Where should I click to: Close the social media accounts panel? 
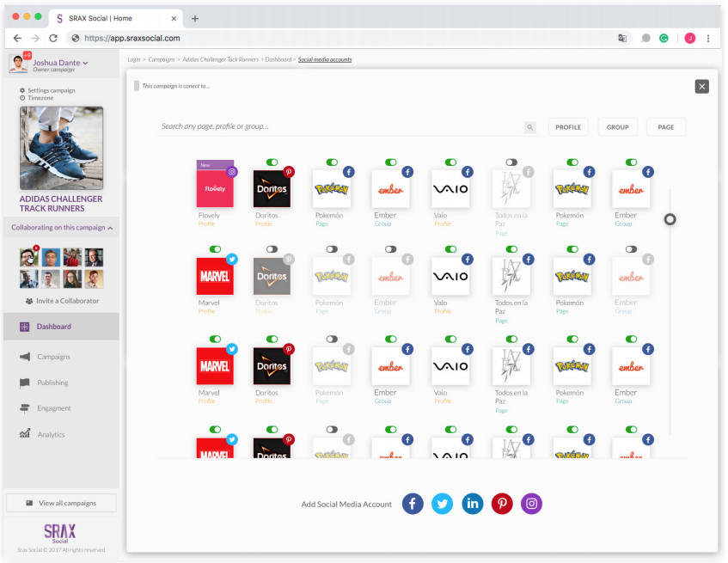tap(701, 86)
